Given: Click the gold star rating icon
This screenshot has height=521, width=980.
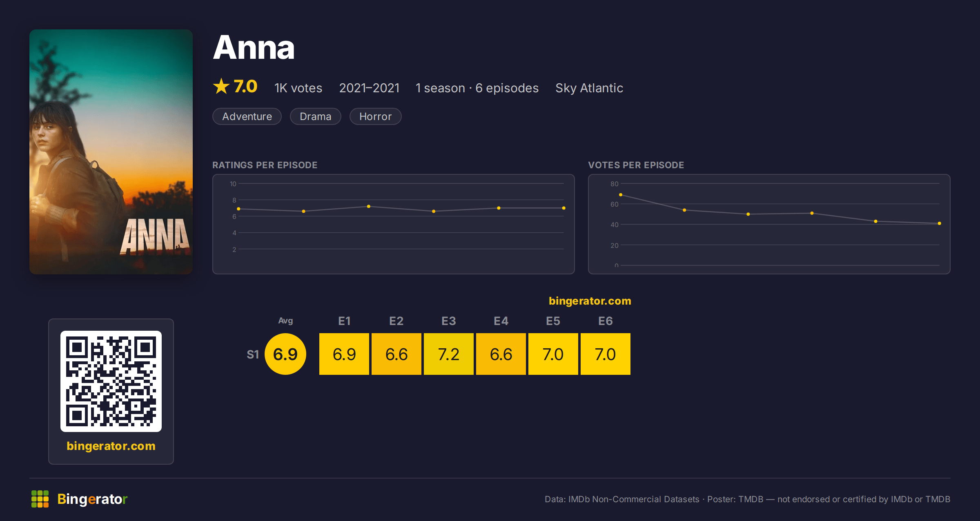Looking at the screenshot, I should 221,87.
